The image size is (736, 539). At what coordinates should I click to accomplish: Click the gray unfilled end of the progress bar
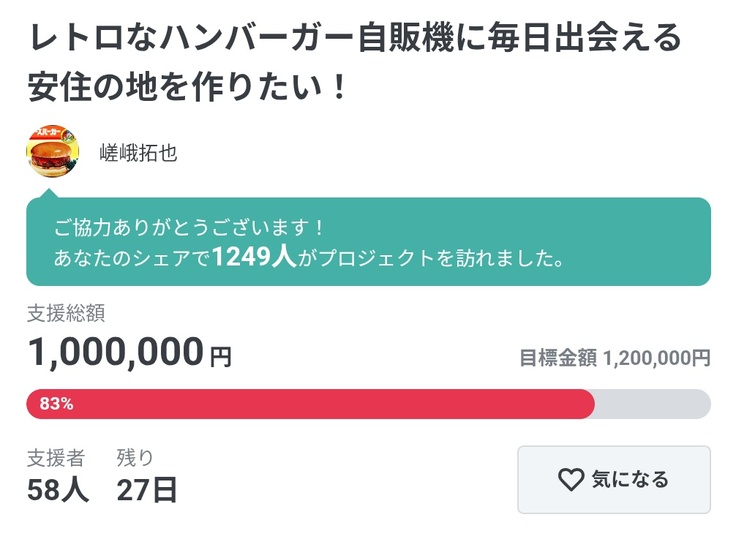click(x=652, y=404)
